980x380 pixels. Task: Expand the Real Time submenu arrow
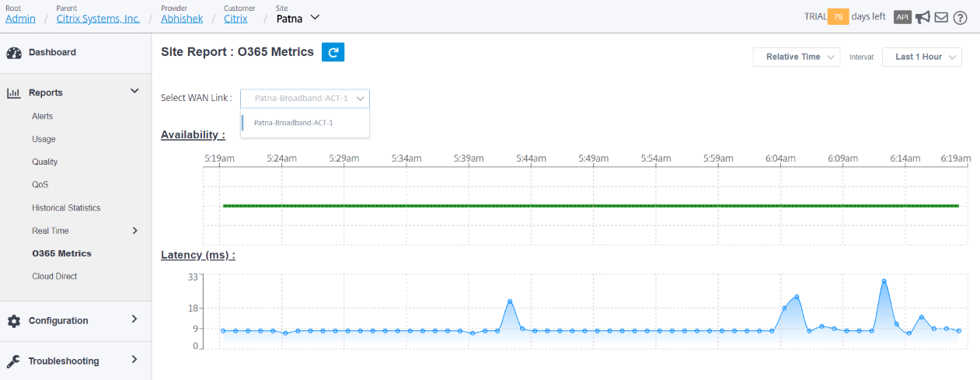[135, 231]
